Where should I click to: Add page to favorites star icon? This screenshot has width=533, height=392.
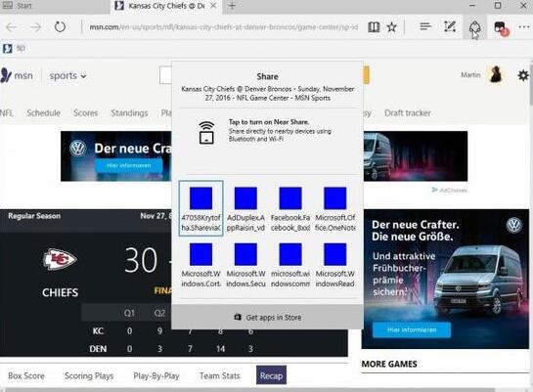(x=392, y=26)
